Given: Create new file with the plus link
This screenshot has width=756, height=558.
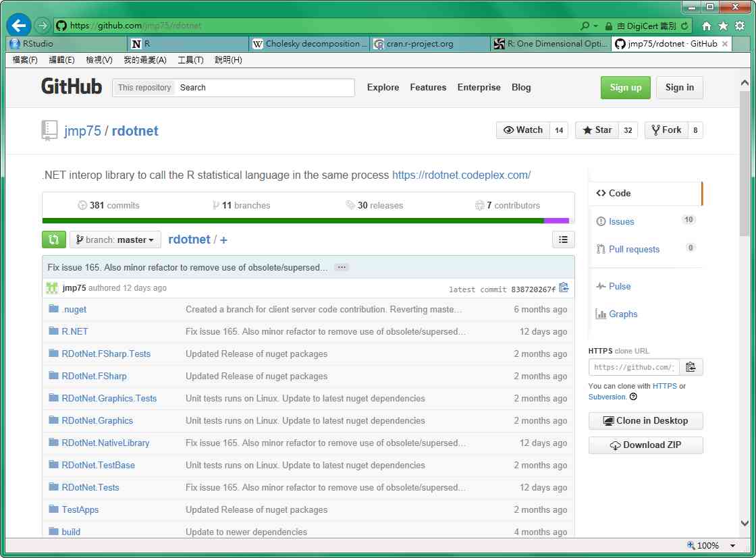Looking at the screenshot, I should pyautogui.click(x=223, y=240).
